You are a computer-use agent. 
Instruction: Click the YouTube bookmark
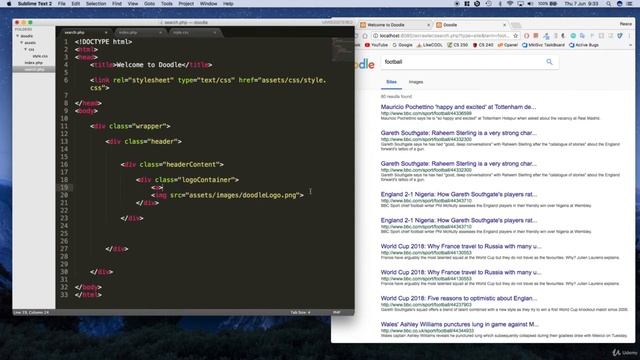point(376,45)
